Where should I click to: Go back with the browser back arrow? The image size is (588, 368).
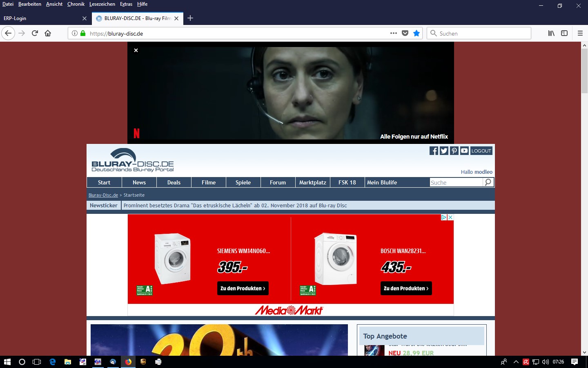click(8, 33)
